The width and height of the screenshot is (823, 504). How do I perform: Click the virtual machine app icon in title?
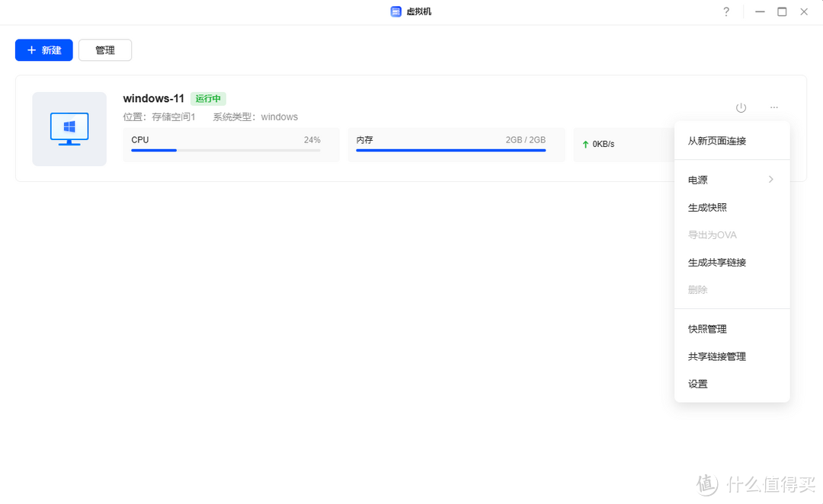[395, 12]
